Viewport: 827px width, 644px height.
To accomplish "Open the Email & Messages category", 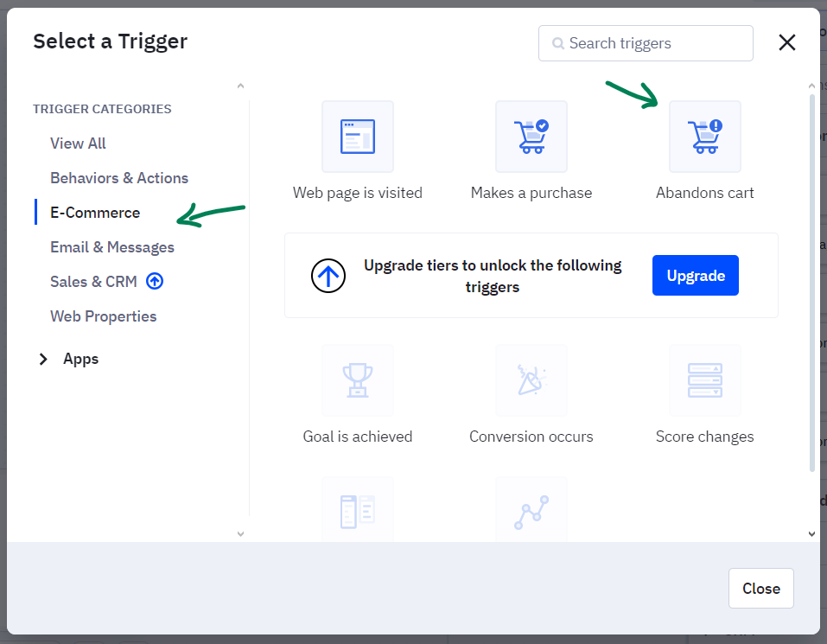I will tap(111, 246).
